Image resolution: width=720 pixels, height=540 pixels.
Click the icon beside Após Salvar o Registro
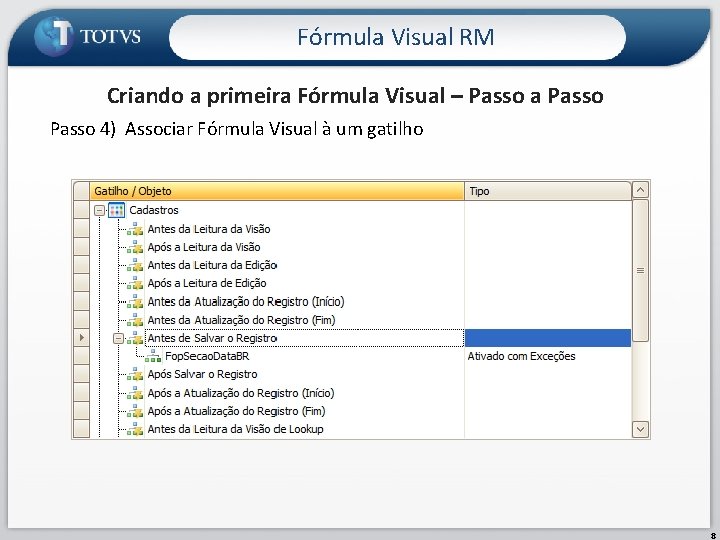tap(135, 375)
